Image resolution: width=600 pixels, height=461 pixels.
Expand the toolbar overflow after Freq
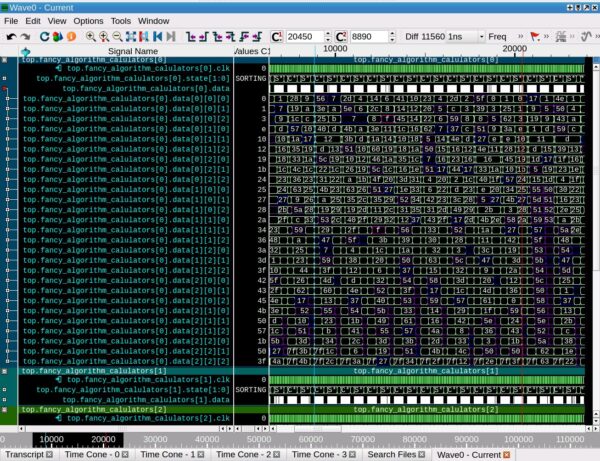click(x=520, y=37)
